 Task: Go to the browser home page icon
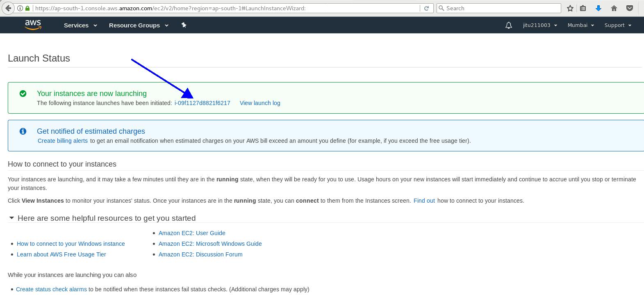point(614,8)
